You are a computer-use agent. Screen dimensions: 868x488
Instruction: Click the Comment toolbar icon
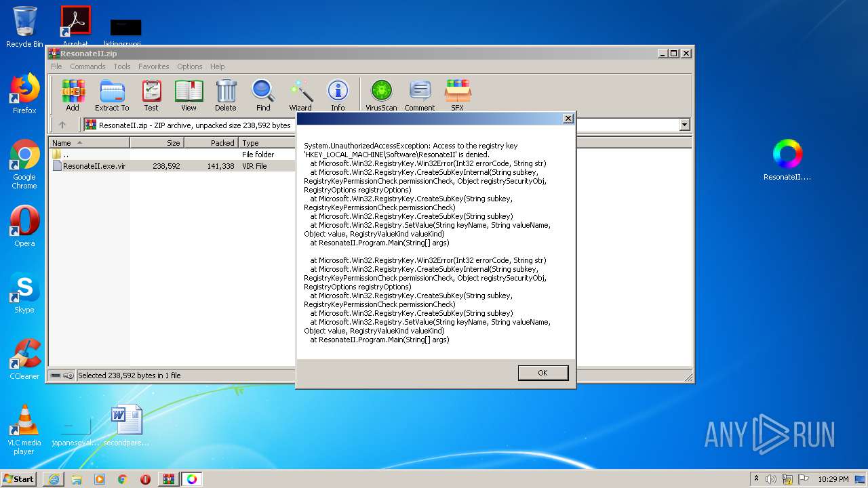coord(420,95)
